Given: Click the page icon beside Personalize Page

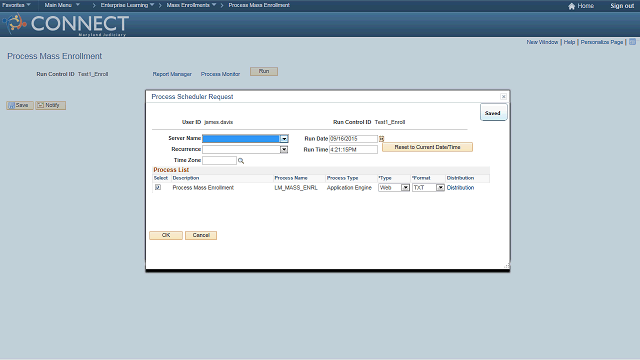Looking at the screenshot, I should click(x=632, y=42).
